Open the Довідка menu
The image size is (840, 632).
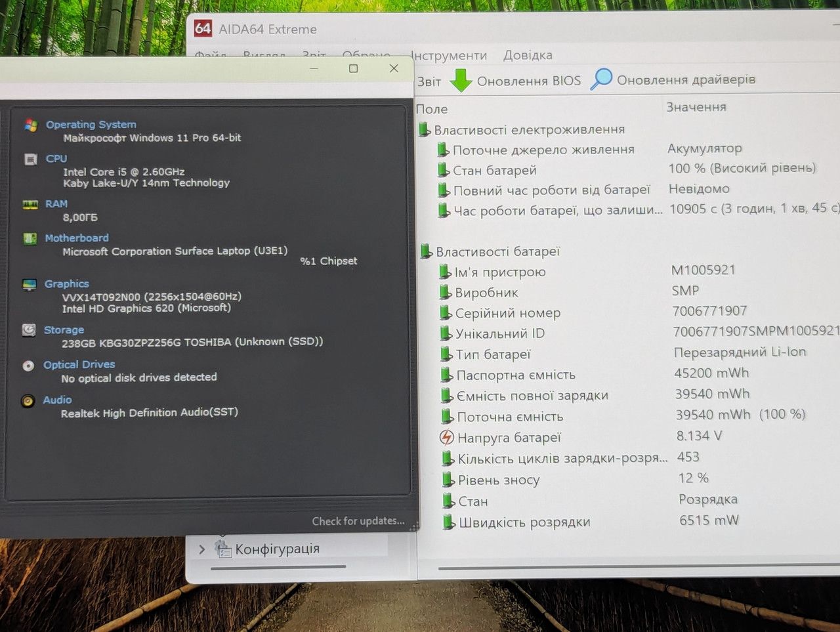(x=528, y=55)
